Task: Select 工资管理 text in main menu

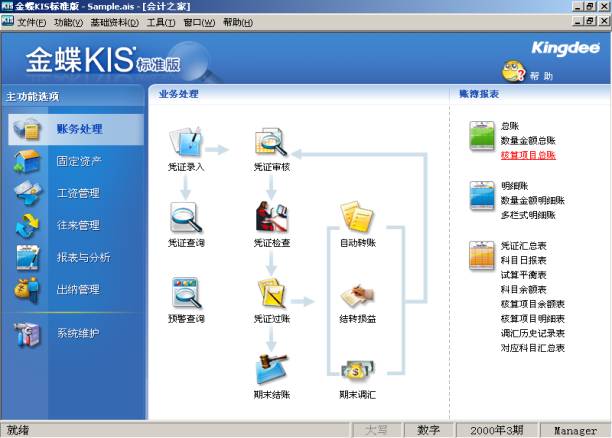Action: point(78,193)
